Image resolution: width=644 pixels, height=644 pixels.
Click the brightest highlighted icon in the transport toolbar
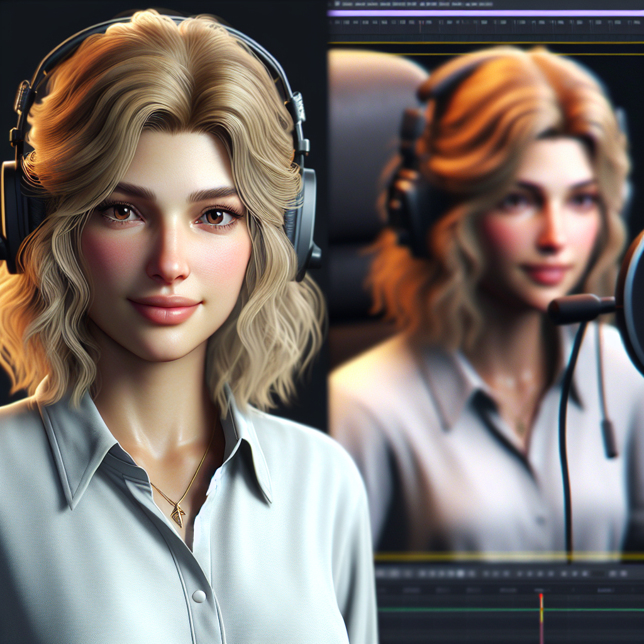(x=461, y=573)
